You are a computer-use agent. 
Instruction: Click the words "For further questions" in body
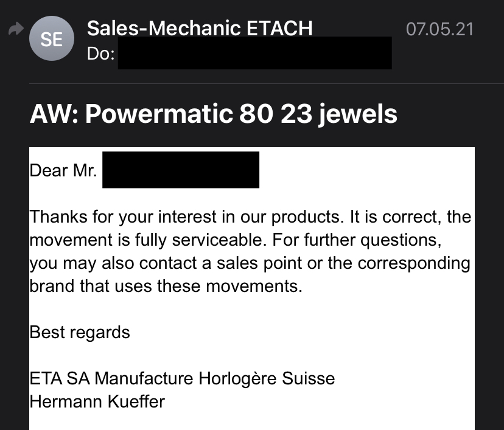click(355, 240)
